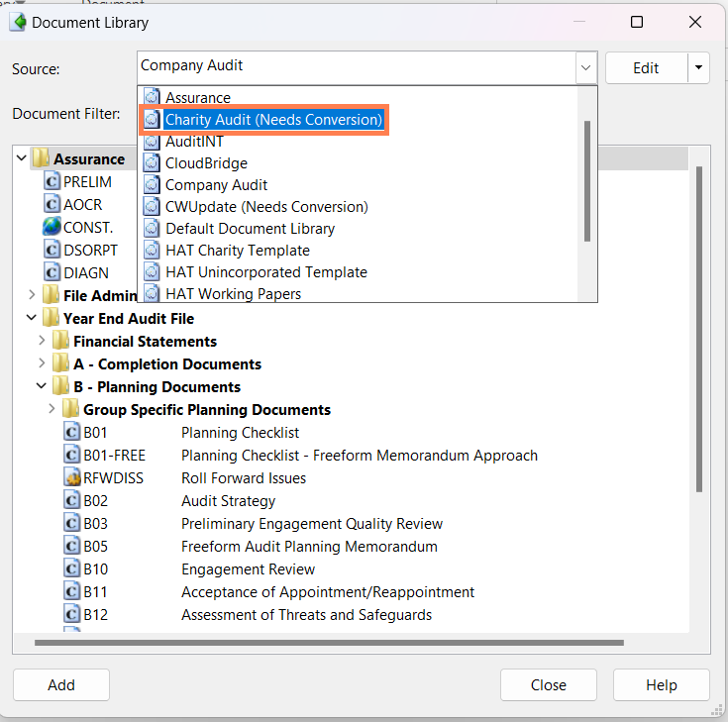Click the Help button
Image resolution: width=728 pixels, height=722 pixels.
tap(662, 684)
